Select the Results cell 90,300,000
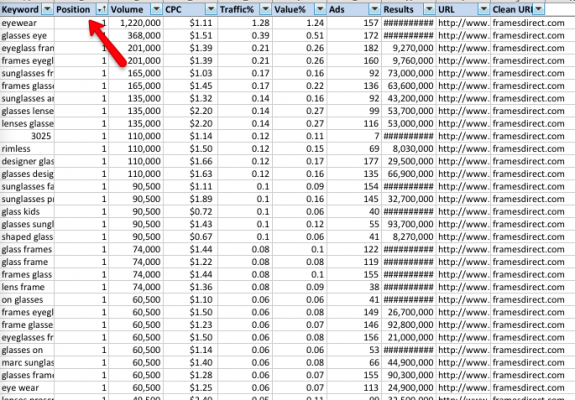 point(409,375)
